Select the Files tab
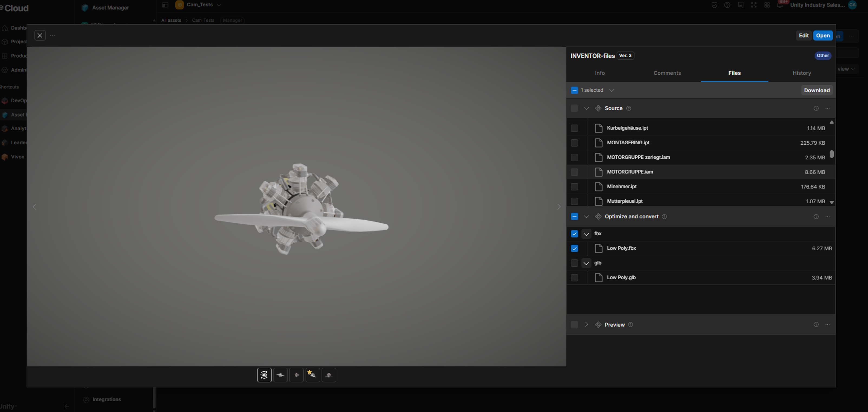Viewport: 868px width, 412px height. [735, 73]
